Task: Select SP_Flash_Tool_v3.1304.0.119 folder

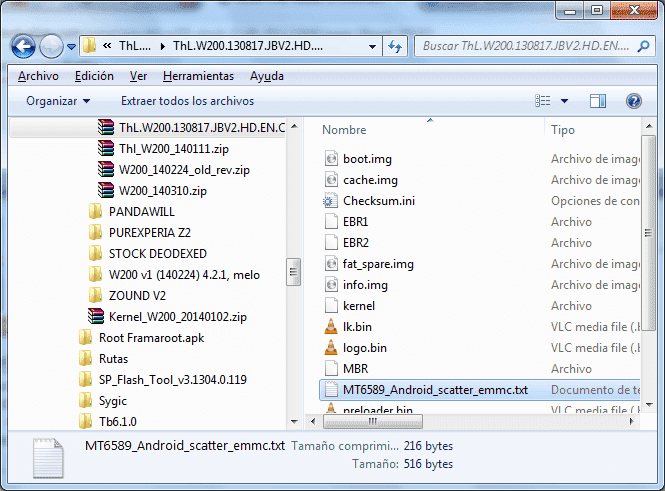Action: click(x=163, y=379)
